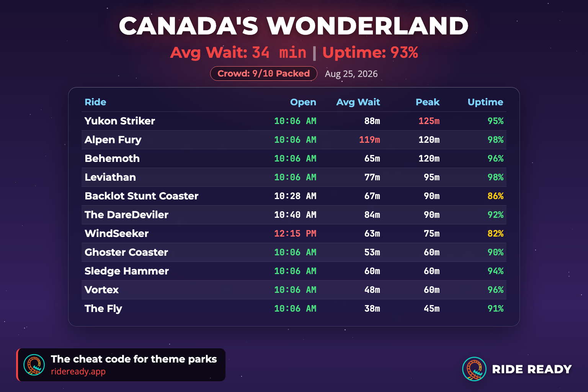The width and height of the screenshot is (588, 392).
Task: Select The DareDeviler ride
Action: (126, 215)
